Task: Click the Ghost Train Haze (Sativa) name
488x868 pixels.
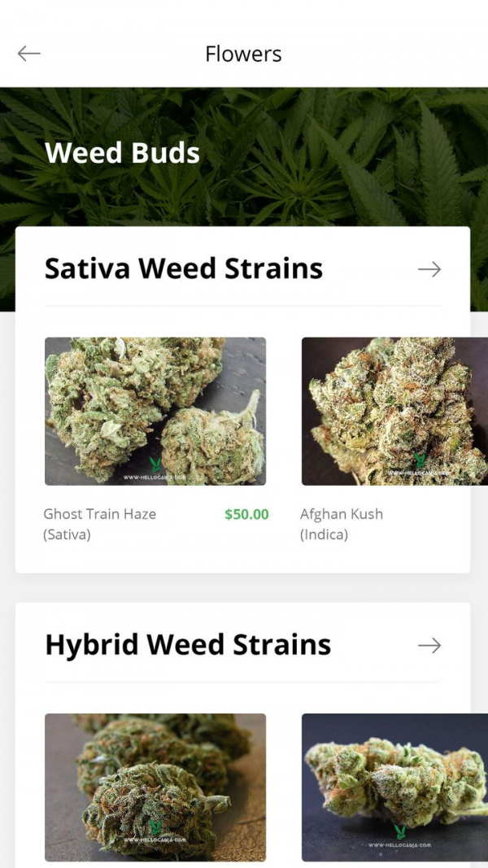Action: (99, 524)
